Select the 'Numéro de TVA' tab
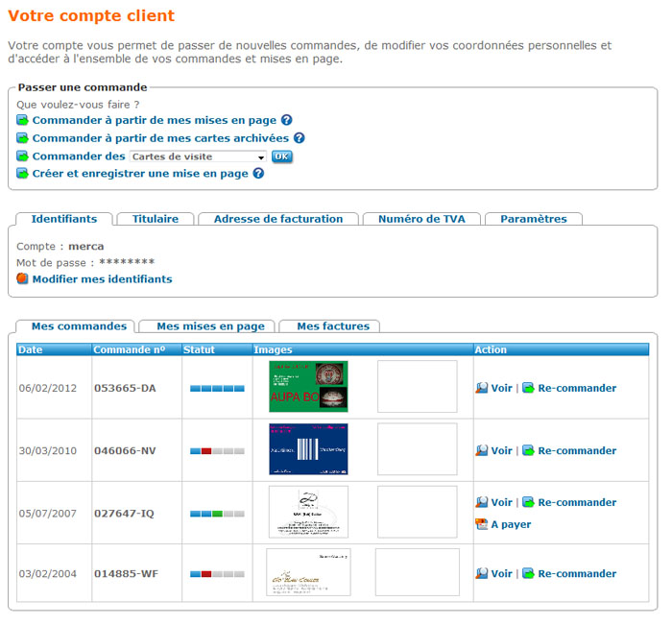The image size is (672, 625). (x=420, y=219)
